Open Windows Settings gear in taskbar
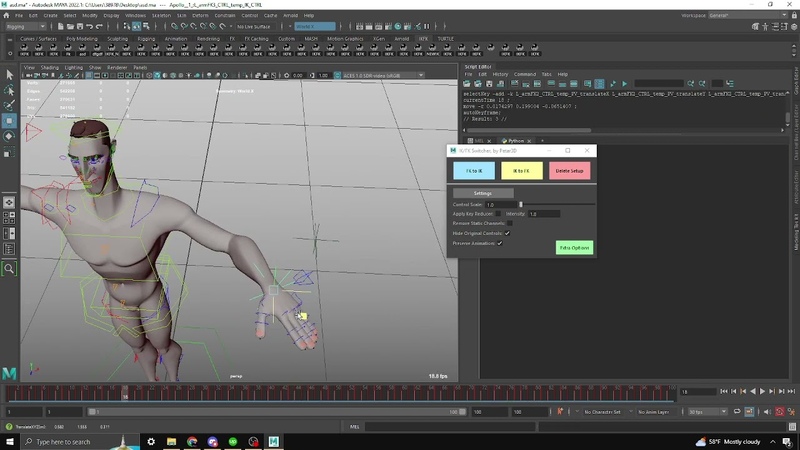The height and width of the screenshot is (450, 800). tap(151, 441)
